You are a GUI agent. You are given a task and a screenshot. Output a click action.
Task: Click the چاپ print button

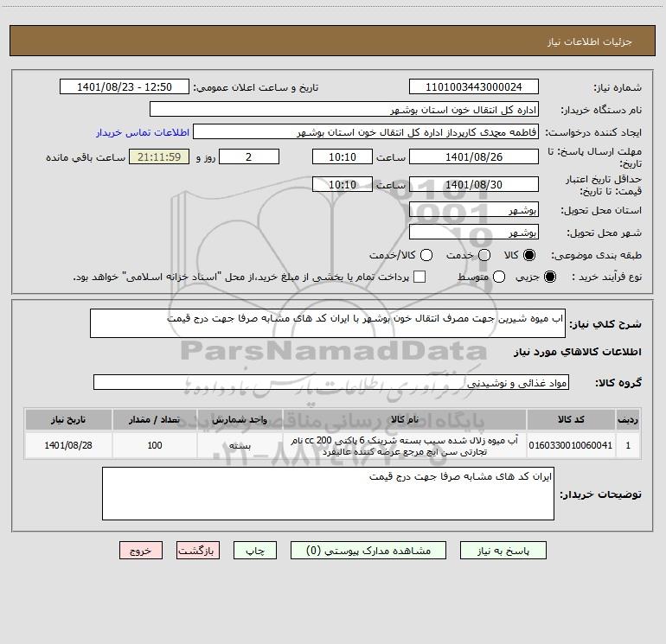click(x=255, y=550)
